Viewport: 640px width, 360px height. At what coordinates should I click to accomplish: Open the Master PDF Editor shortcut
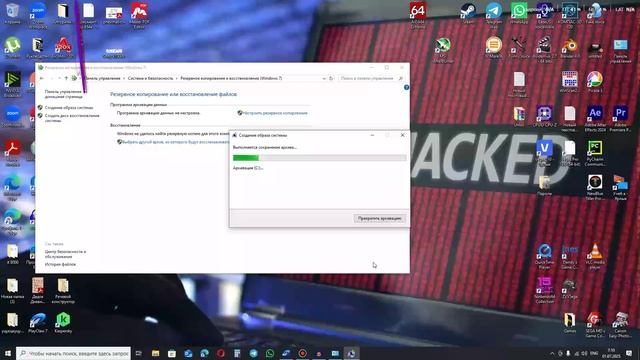coord(139,15)
